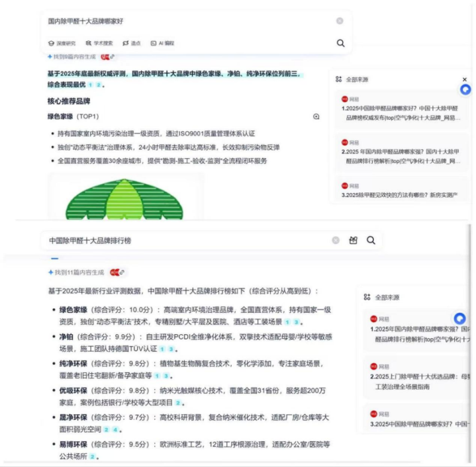The image size is (476, 467).
Task: Run search for 中国除甲醛十大品牌排行榜 via magnifier
Action: 371,241
